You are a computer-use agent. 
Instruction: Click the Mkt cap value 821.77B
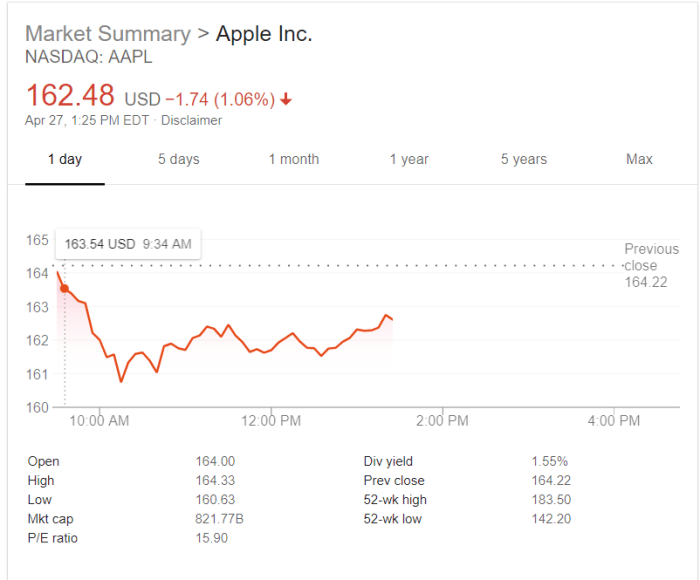coord(220,519)
